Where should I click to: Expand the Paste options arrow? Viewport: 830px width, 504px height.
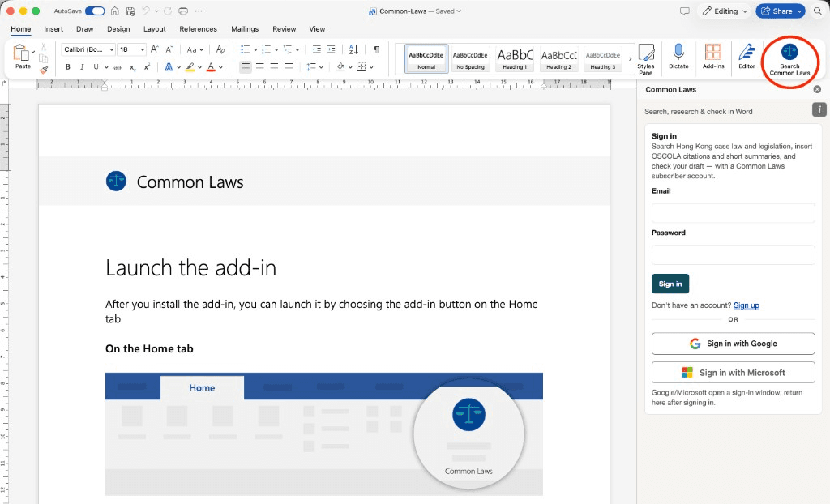[x=32, y=52]
